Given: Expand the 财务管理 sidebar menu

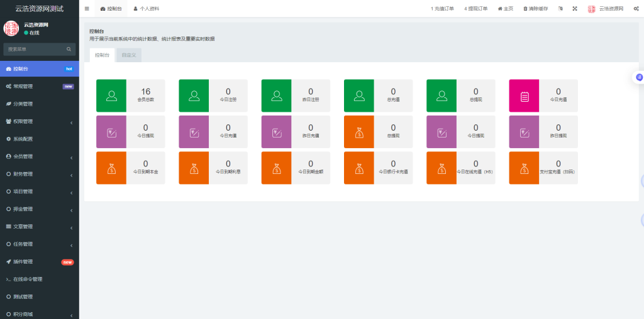Looking at the screenshot, I should (x=39, y=174).
